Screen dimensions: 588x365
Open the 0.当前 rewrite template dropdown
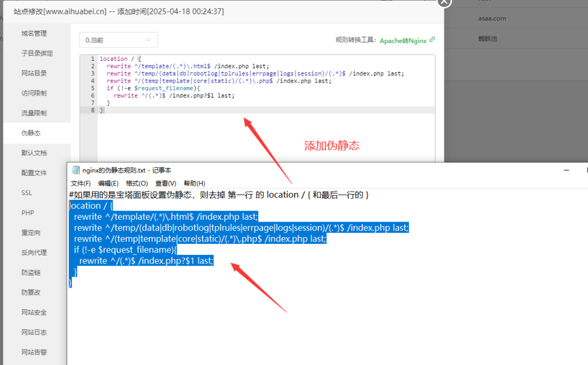(118, 40)
